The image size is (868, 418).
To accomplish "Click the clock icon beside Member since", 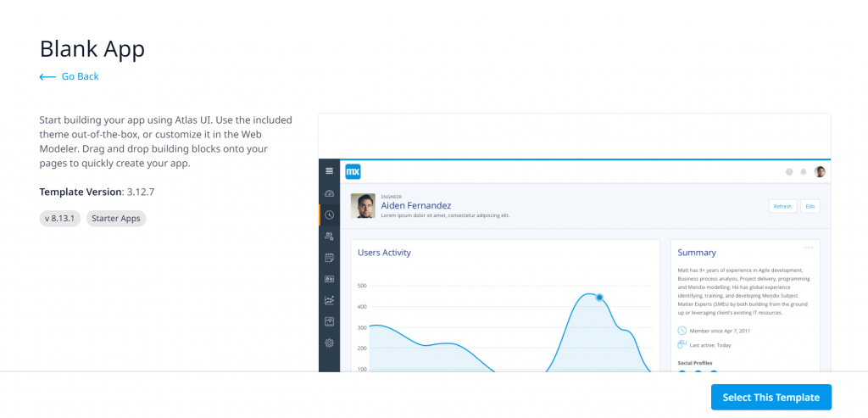I will click(x=682, y=331).
